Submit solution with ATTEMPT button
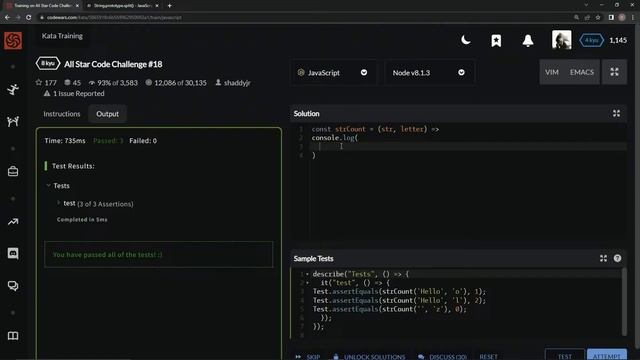This screenshot has width=640, height=360. coord(607,356)
